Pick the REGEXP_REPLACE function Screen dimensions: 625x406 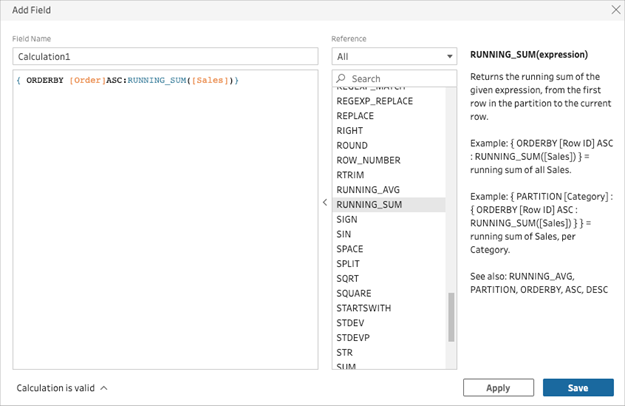click(389, 101)
